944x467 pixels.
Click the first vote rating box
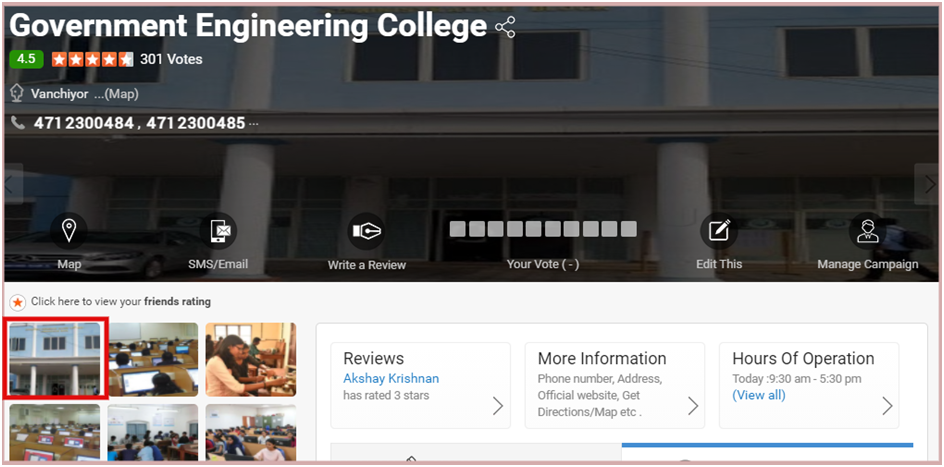[458, 229]
